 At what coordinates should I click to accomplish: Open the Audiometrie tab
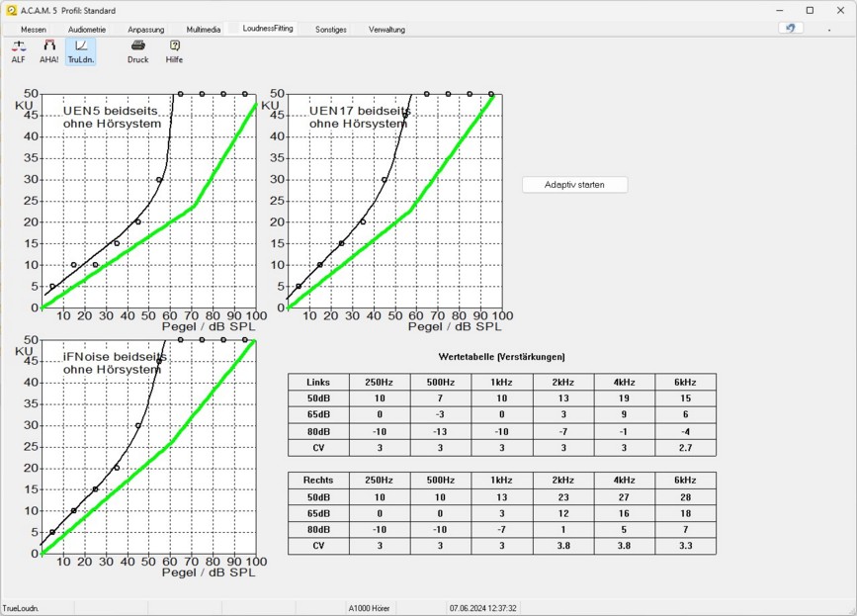(86, 30)
